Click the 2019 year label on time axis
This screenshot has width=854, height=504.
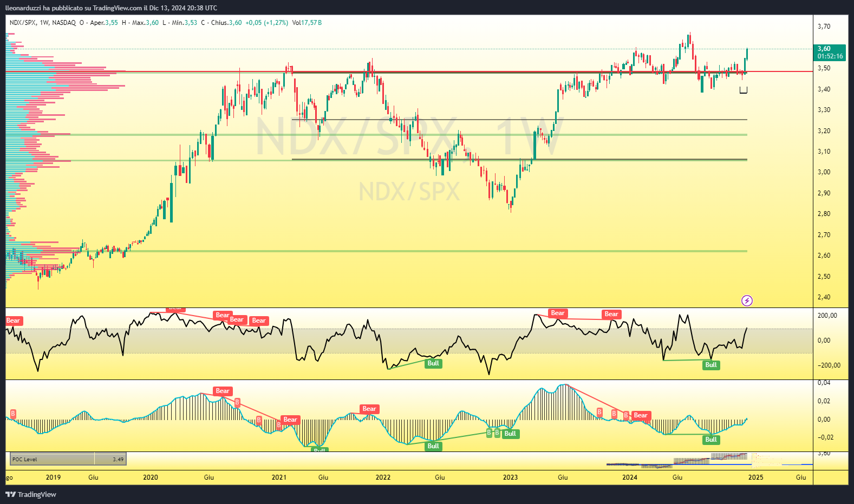53,477
